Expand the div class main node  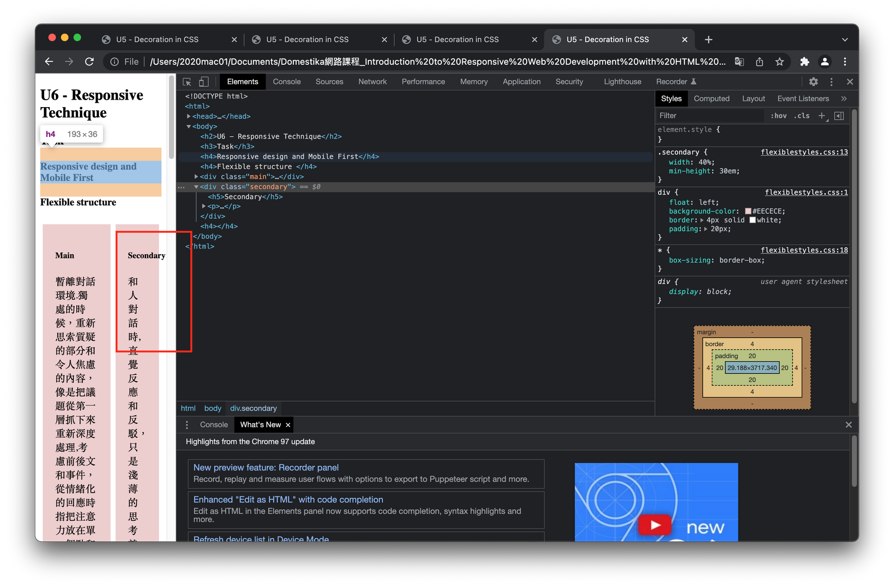click(196, 177)
